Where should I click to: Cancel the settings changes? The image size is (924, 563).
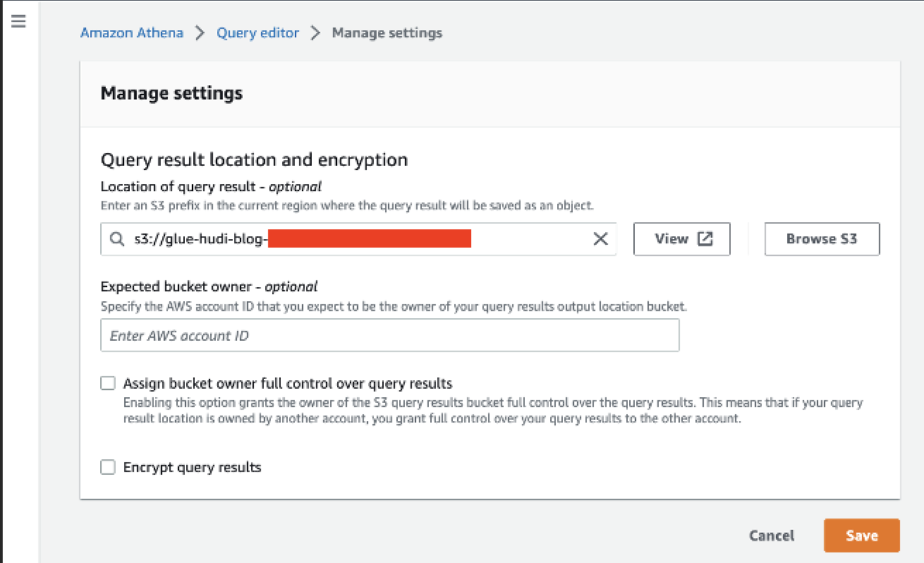[772, 535]
